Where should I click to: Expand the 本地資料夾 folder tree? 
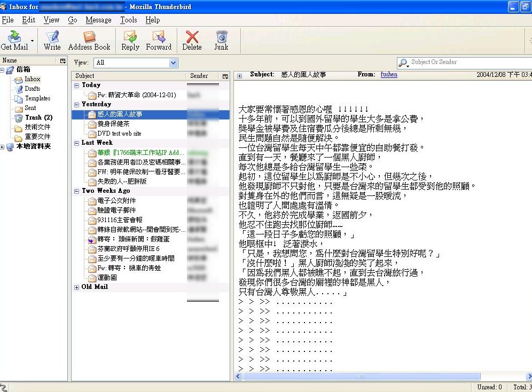[3, 147]
